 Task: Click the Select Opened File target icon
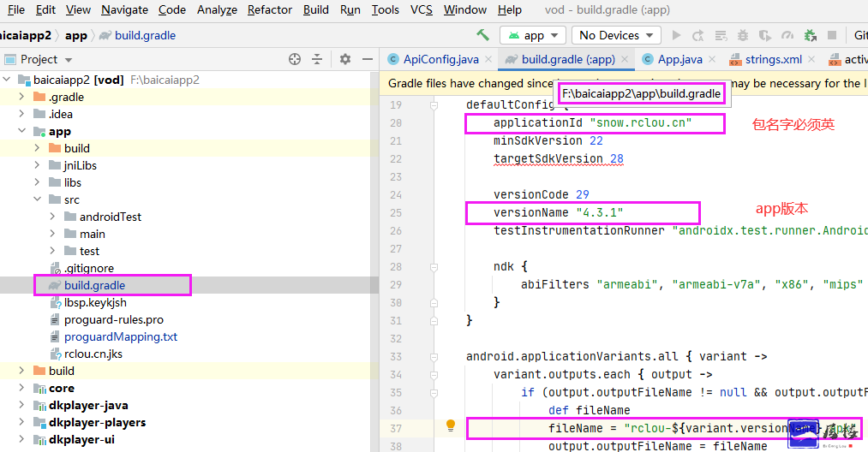(295, 59)
